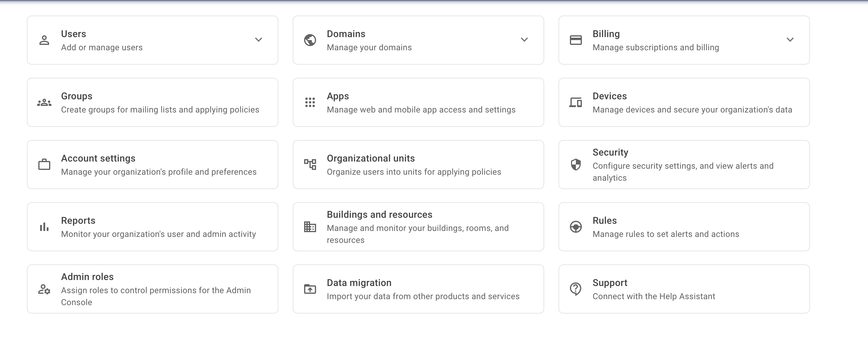Image resolution: width=868 pixels, height=353 pixels.
Task: Open the Support heading link
Action: pos(610,283)
